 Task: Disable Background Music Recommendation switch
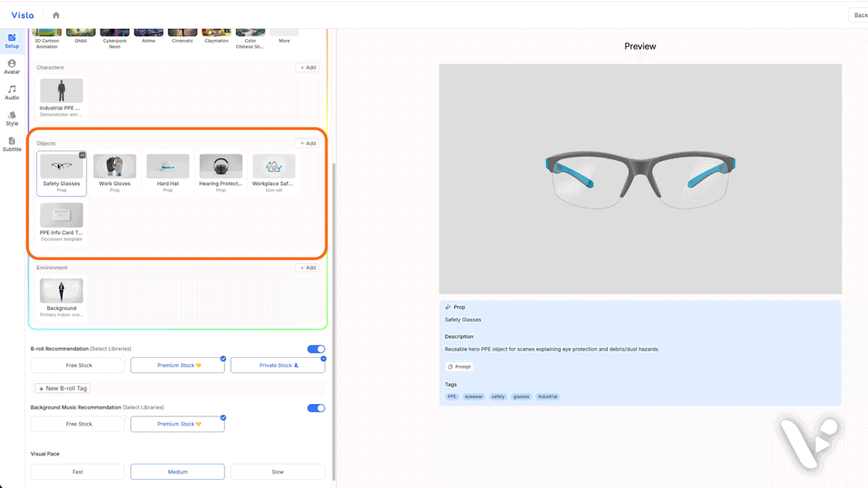[x=316, y=408]
